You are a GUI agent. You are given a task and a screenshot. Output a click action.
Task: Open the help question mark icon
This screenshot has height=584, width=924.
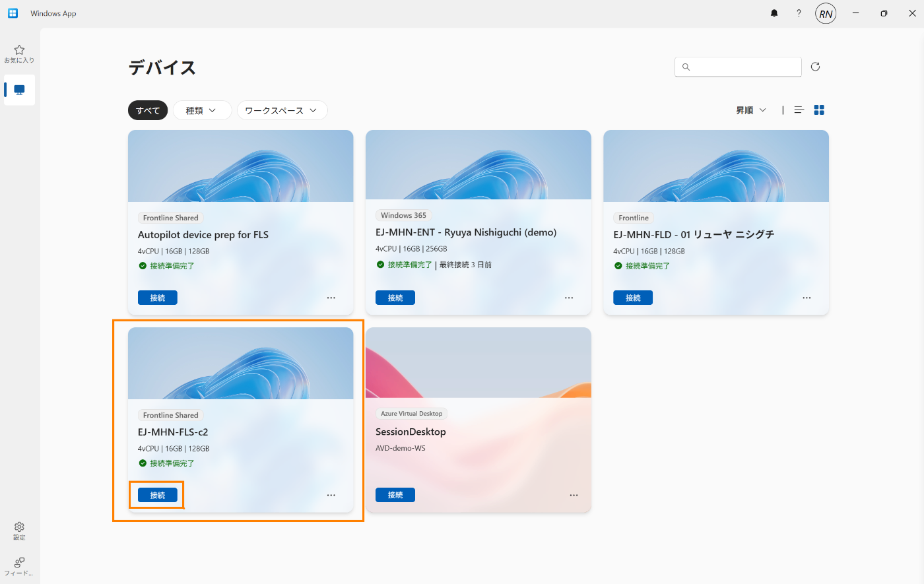(x=799, y=13)
